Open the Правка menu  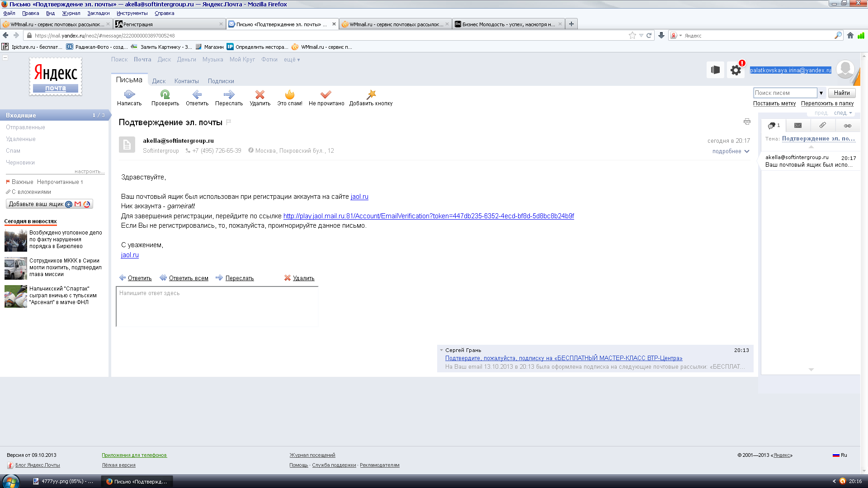point(31,13)
